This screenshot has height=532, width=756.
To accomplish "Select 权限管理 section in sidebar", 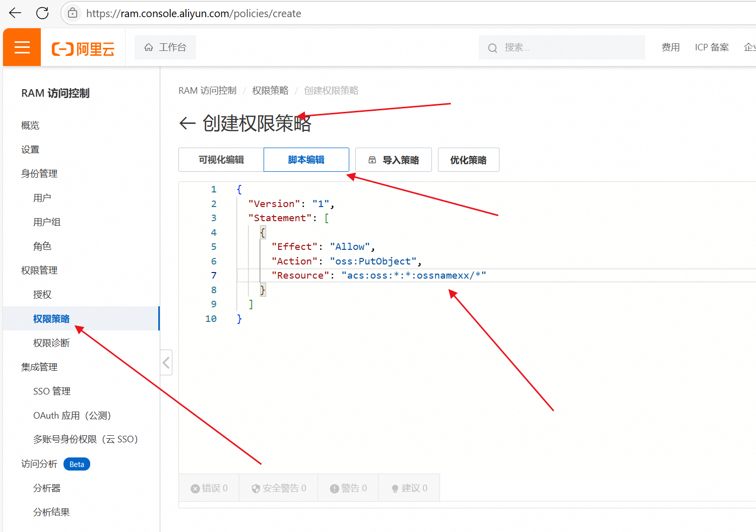I will coord(39,271).
